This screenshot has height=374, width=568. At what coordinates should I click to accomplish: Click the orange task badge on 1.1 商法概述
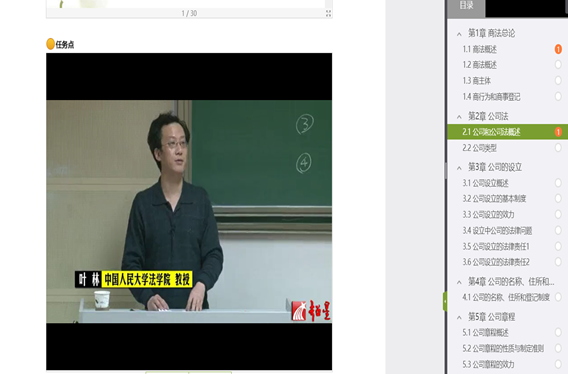(558, 49)
